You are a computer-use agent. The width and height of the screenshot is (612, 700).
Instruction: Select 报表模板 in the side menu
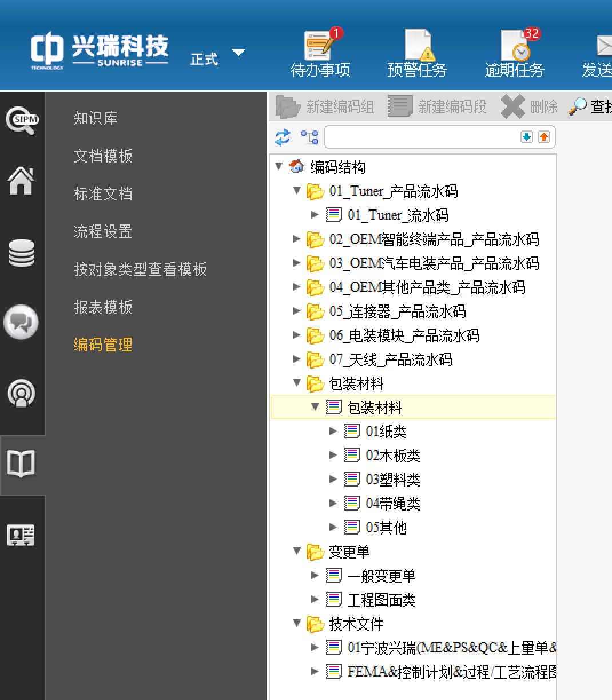click(x=103, y=307)
